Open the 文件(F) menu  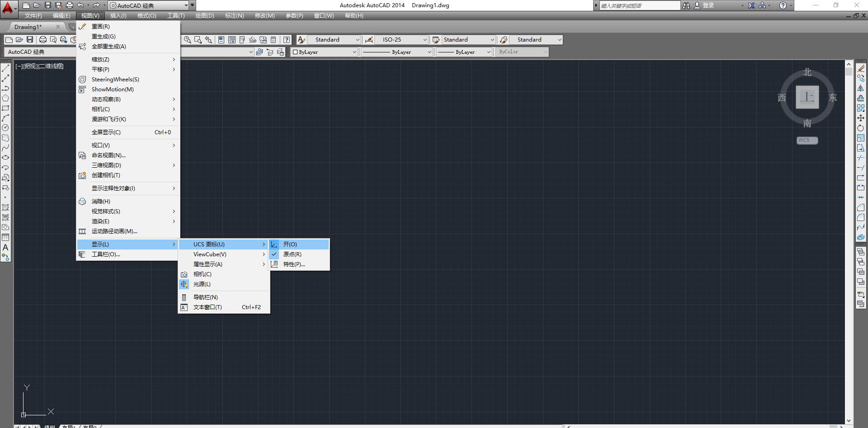33,15
